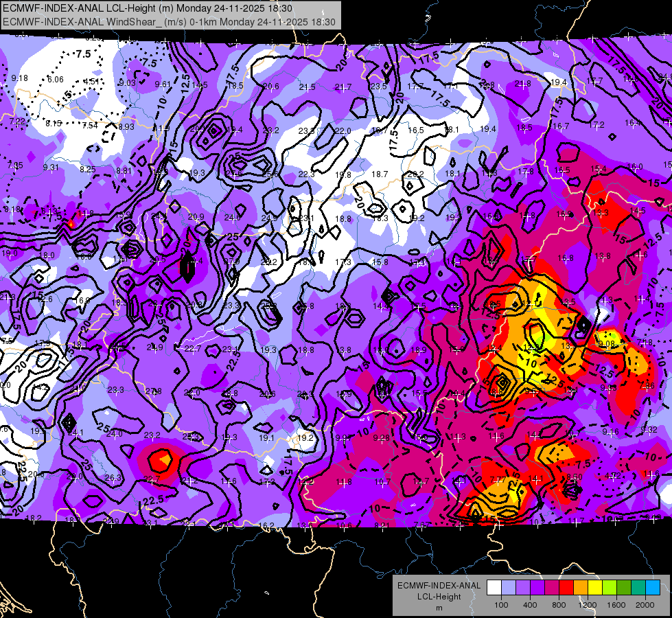Click the legend tick label 2000
Screen dimensions: 672x618
[x=645, y=605]
